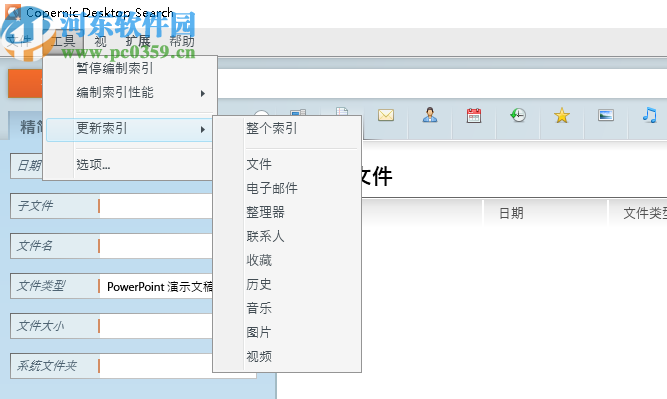Select 图片 in the submenu
This screenshot has height=399, width=667.
point(287,332)
